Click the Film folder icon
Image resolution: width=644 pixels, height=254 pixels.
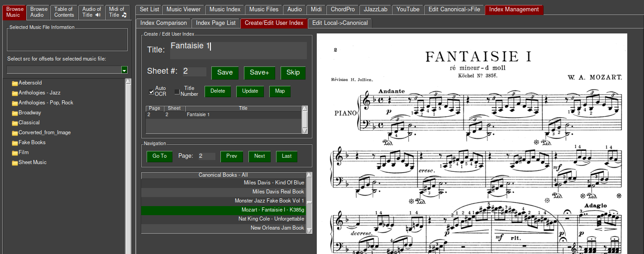click(x=15, y=153)
